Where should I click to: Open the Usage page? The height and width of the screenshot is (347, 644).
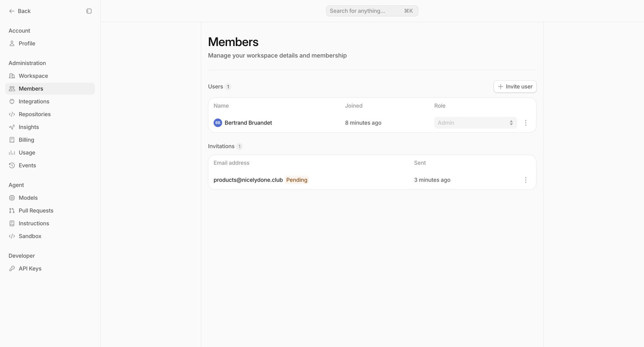click(x=50, y=153)
